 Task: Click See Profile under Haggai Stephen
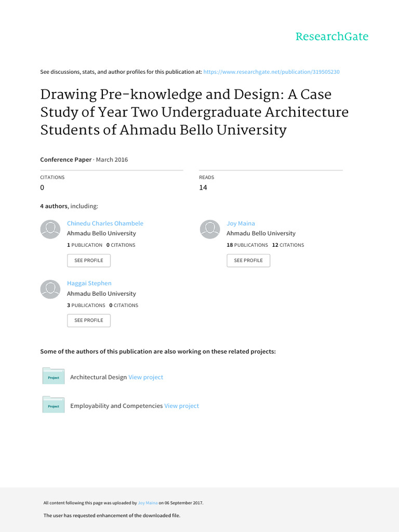click(x=89, y=320)
